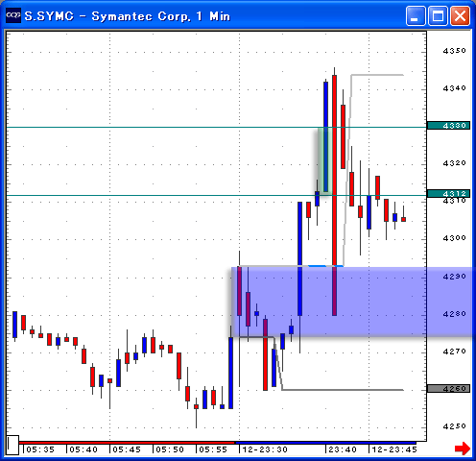Click the 4270 price axis label

pos(454,352)
